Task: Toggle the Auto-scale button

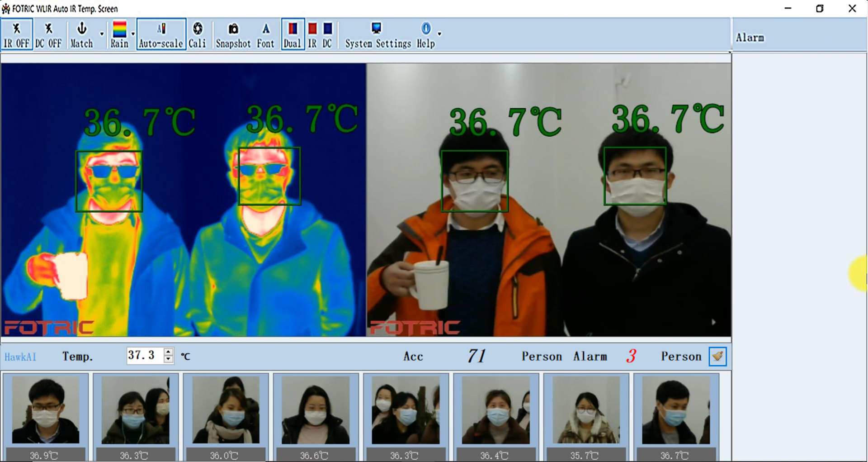Action: (x=161, y=35)
